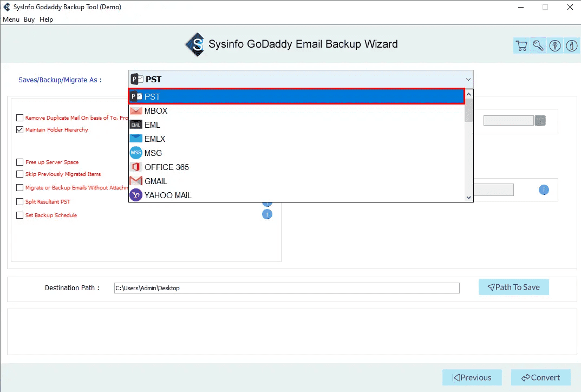Open the shopping cart purchase icon
Viewport: 581px width, 392px height.
521,45
